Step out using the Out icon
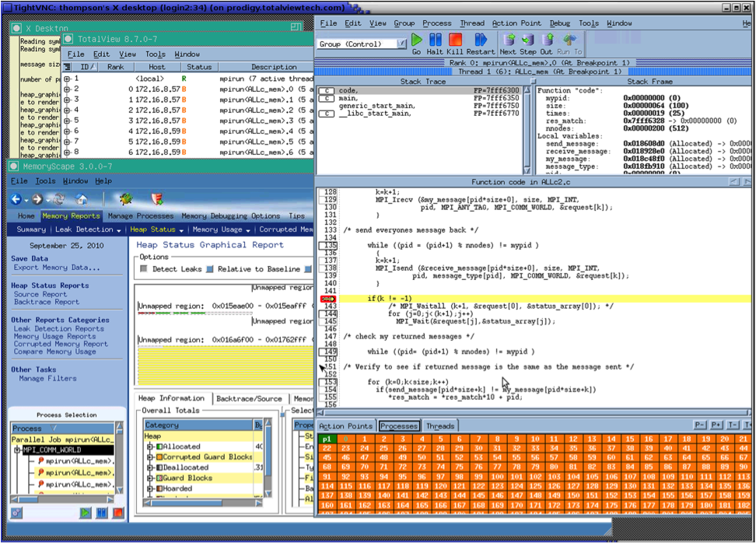The height and width of the screenshot is (543, 756). pyautogui.click(x=548, y=40)
